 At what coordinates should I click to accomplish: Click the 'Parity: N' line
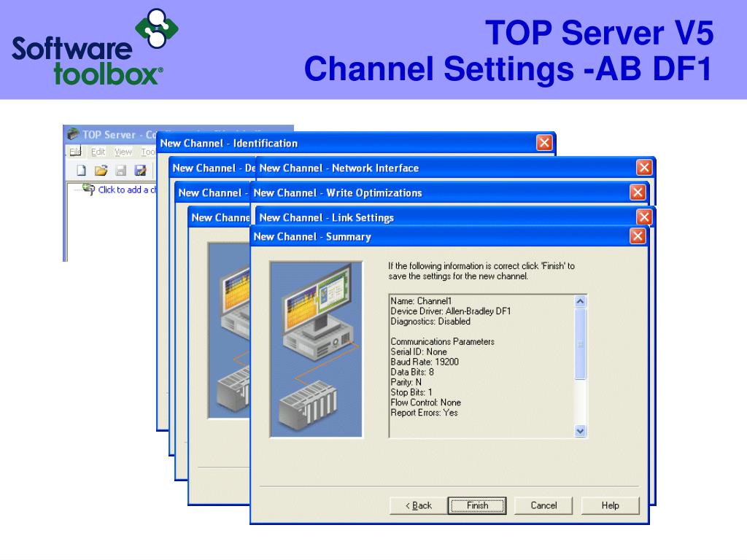(406, 382)
